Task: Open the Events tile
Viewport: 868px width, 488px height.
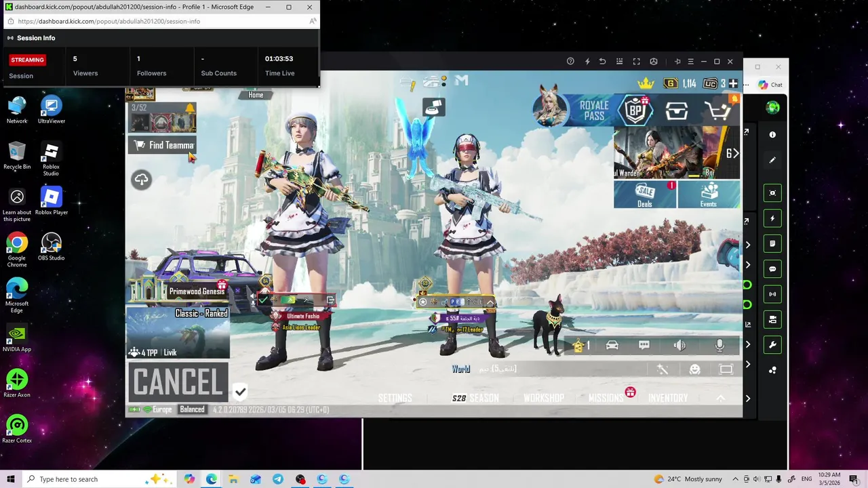Action: point(709,195)
